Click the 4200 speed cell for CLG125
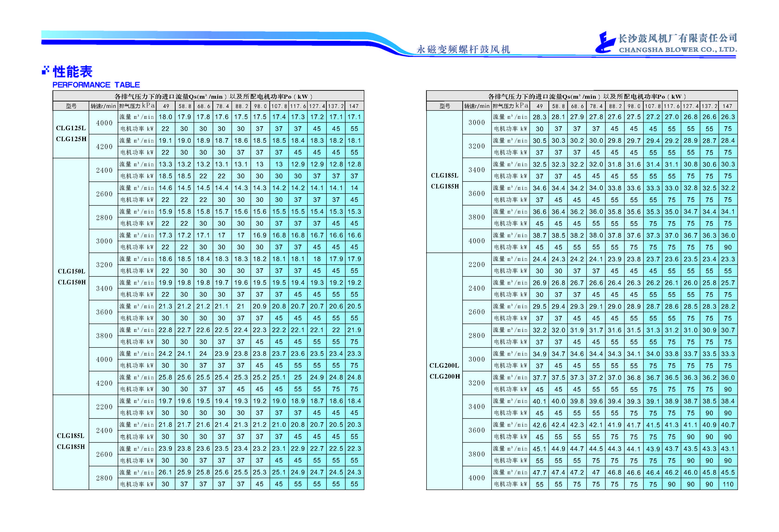Viewport: 779px width, 532px height. pos(104,146)
